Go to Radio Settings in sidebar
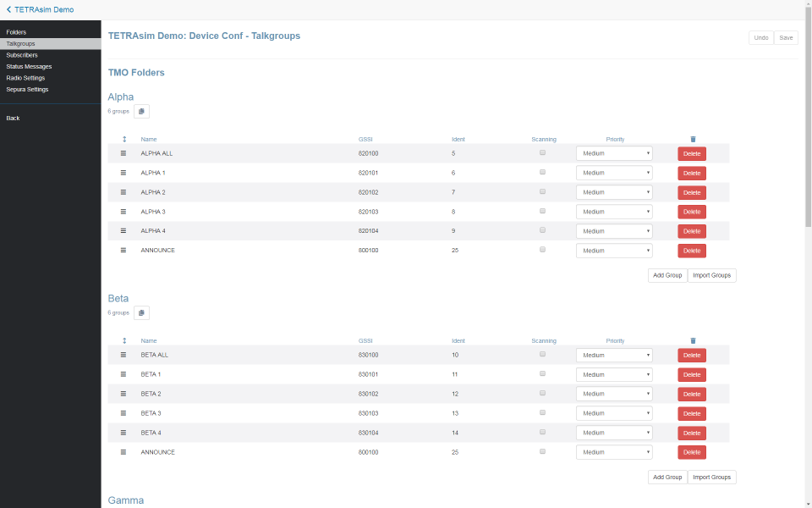The image size is (812, 508). 25,78
